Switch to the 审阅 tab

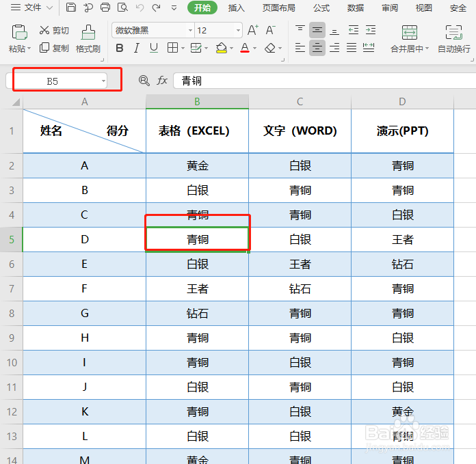389,8
